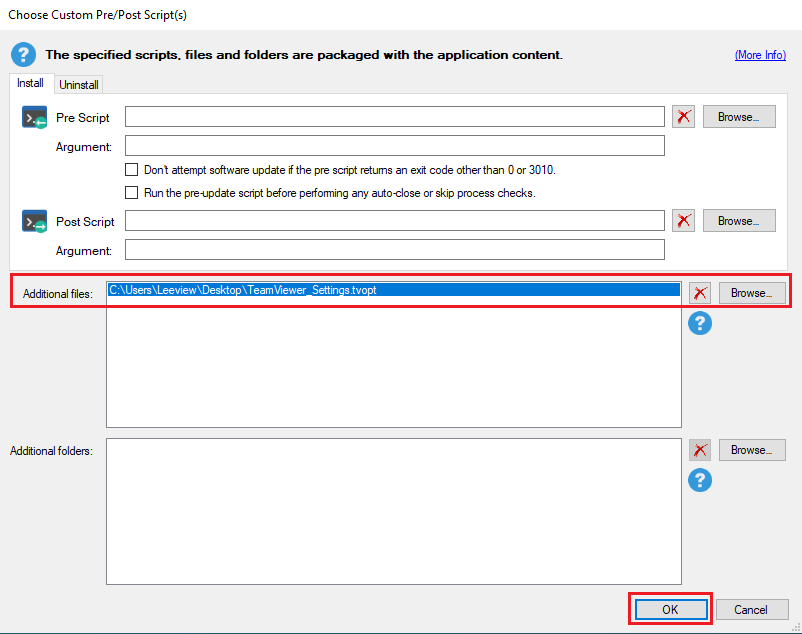Select the Install tab

(x=30, y=83)
